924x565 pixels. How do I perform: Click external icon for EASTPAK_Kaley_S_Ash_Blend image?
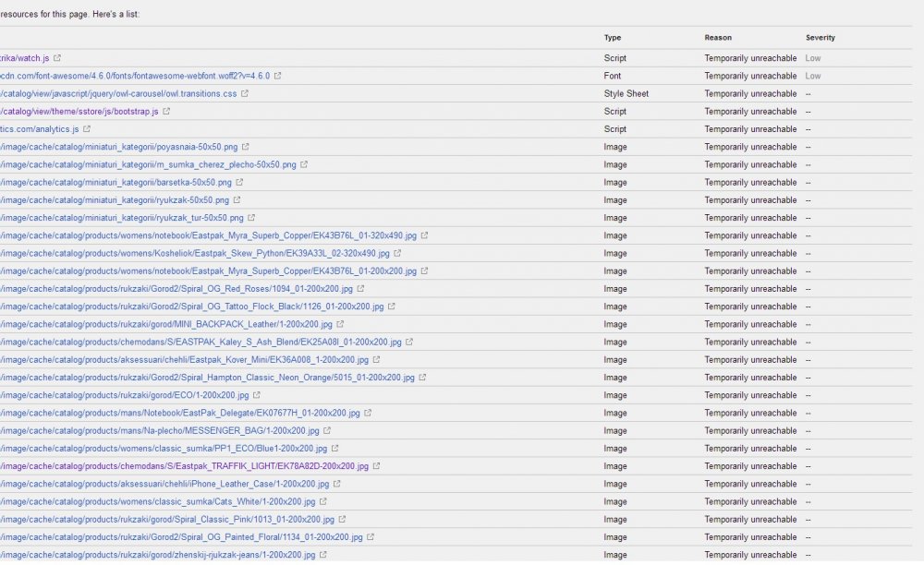click(409, 342)
